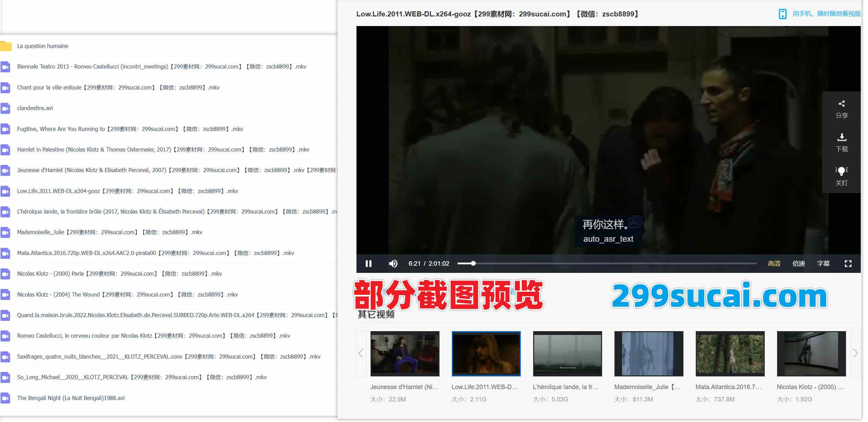This screenshot has height=422, width=868.
Task: Open file Fugitive, Where Are You Running to
Action: click(130, 129)
